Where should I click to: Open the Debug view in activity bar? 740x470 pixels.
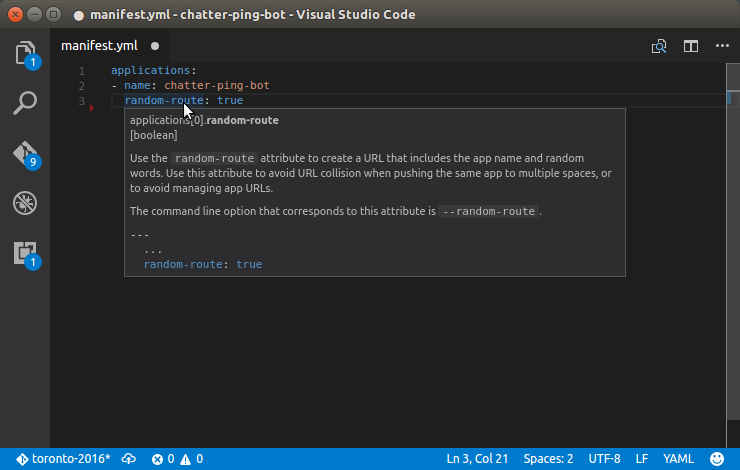click(25, 203)
